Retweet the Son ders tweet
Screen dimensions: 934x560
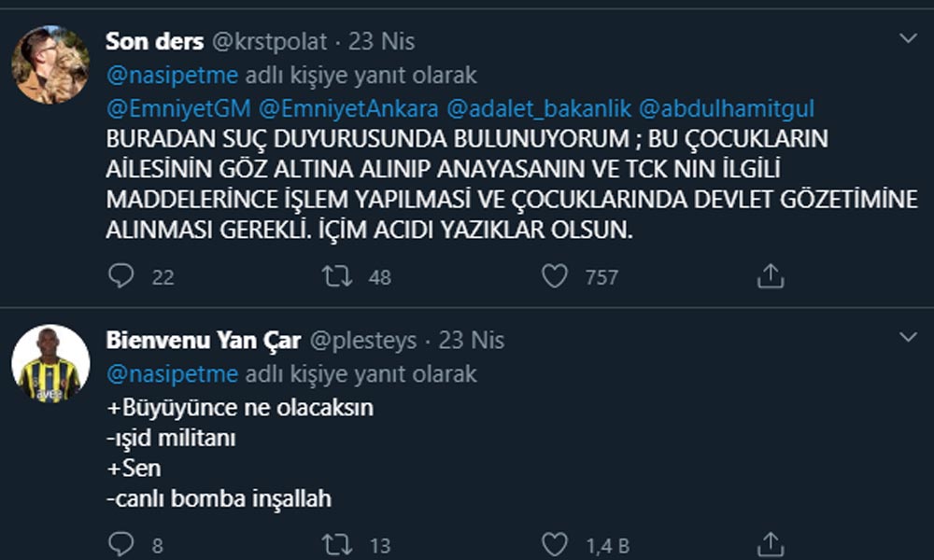click(336, 276)
